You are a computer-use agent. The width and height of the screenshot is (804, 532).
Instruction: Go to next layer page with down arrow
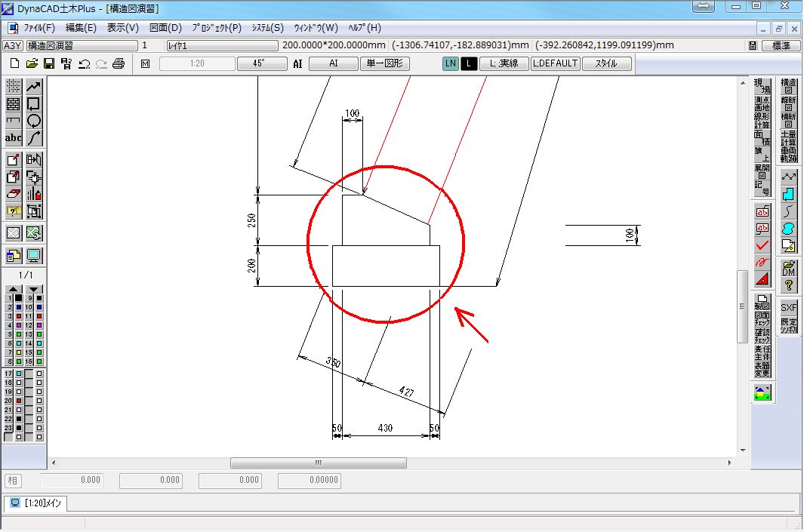pos(34,289)
